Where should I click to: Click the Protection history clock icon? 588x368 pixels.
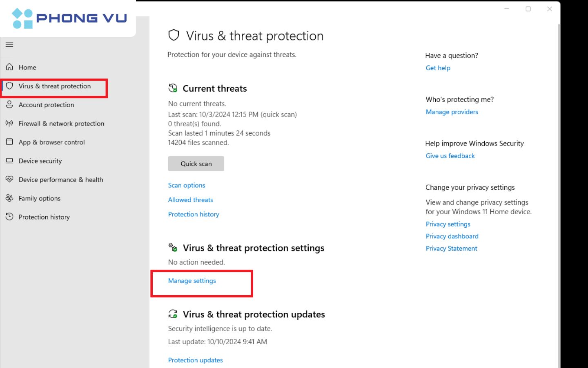(9, 217)
